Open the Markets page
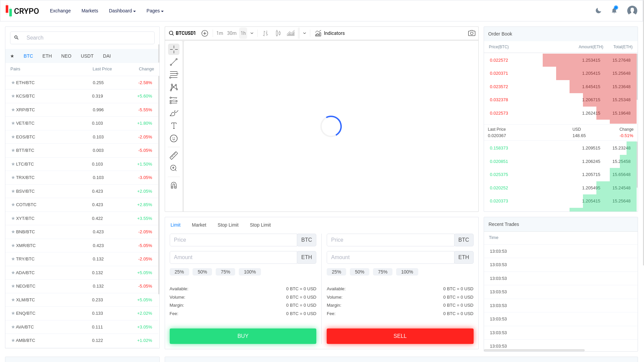644x362 pixels. coord(90,11)
